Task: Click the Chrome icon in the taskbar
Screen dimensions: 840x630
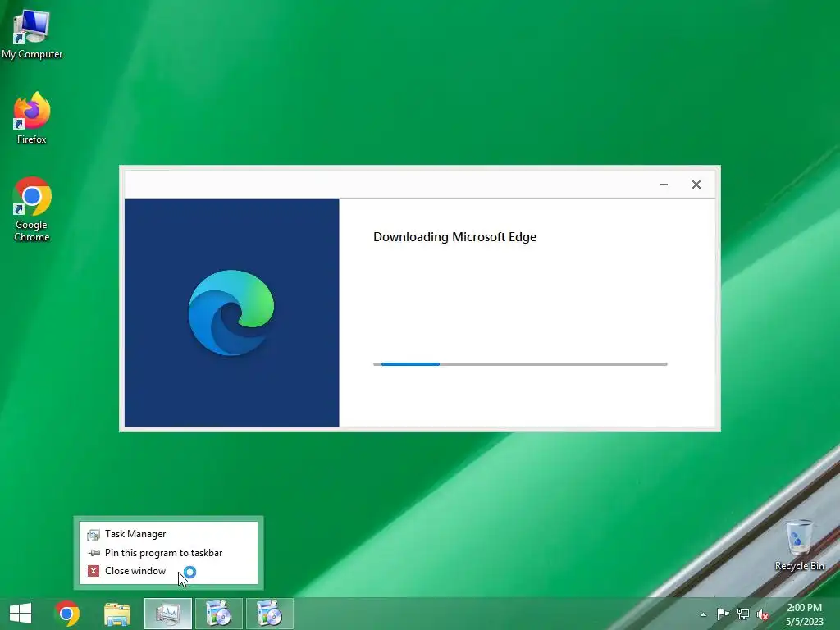Action: (67, 614)
